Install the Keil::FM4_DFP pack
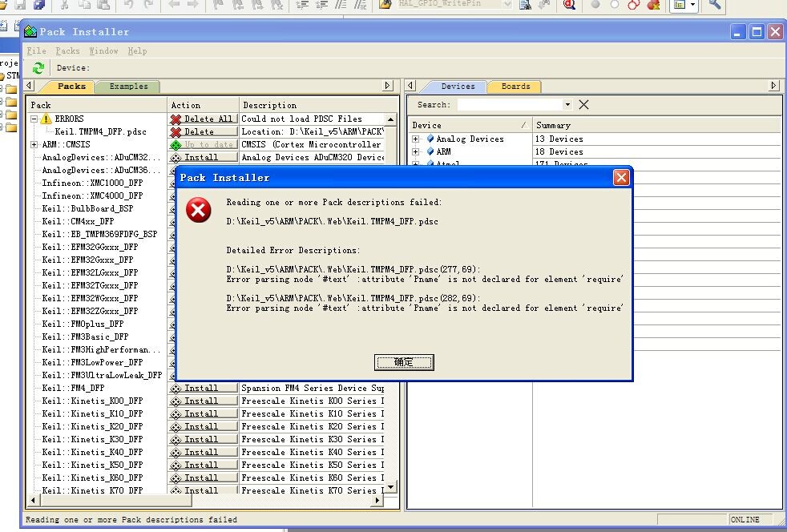787x532 pixels. [x=204, y=388]
